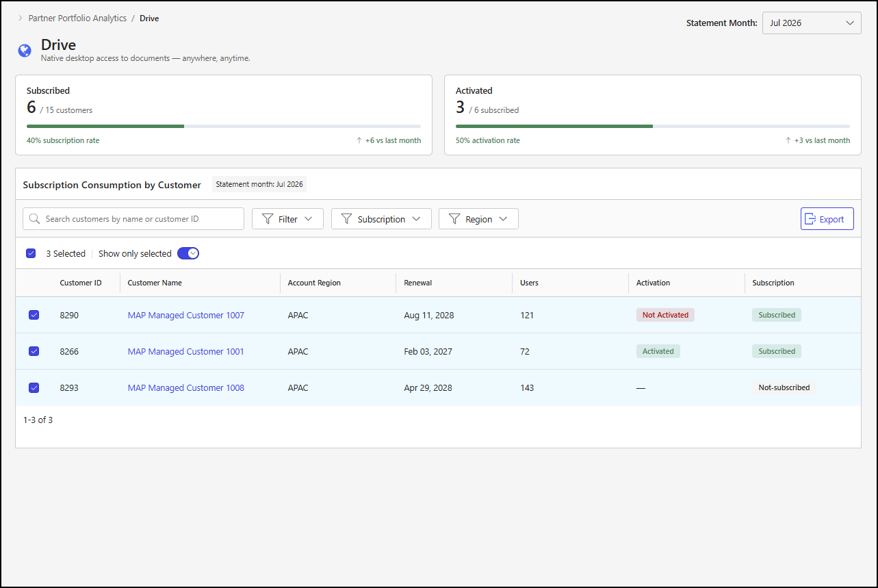Click the Activation column header
Screen dimensions: 878x588
pos(653,283)
